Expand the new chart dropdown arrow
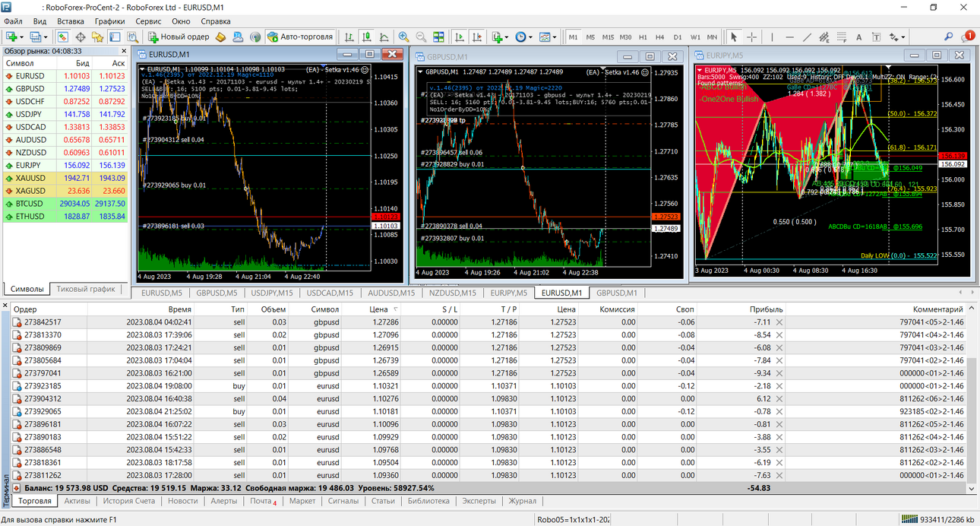 (21, 36)
